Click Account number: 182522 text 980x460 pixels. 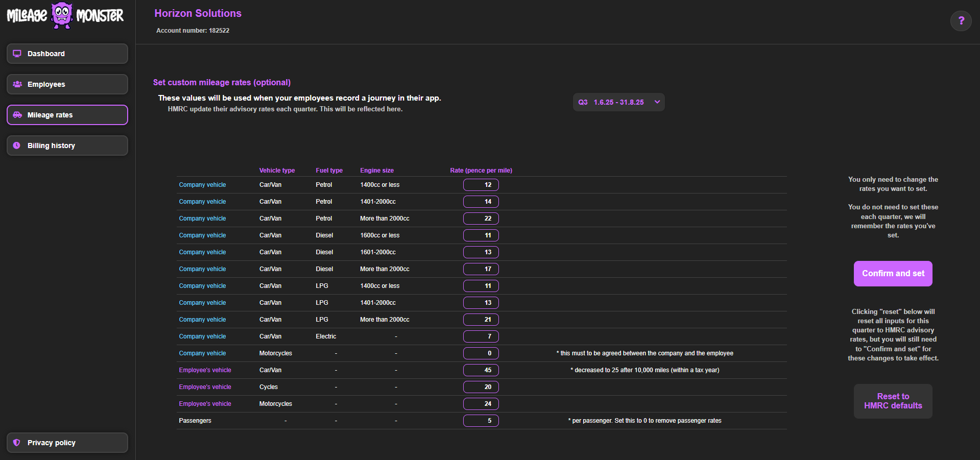pyautogui.click(x=193, y=31)
